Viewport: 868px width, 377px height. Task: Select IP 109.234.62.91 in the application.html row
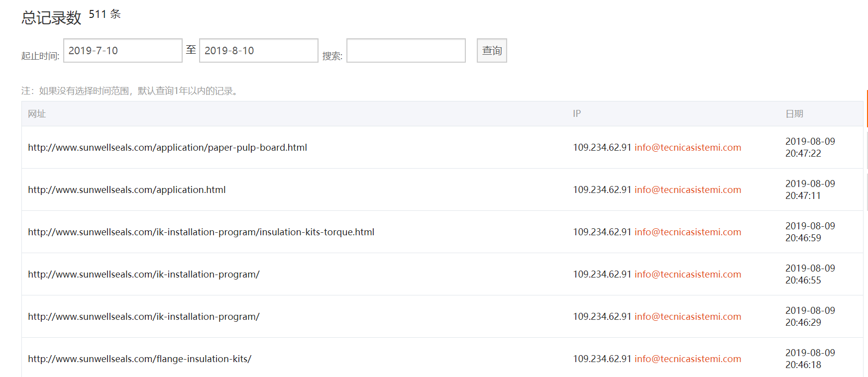tap(602, 190)
